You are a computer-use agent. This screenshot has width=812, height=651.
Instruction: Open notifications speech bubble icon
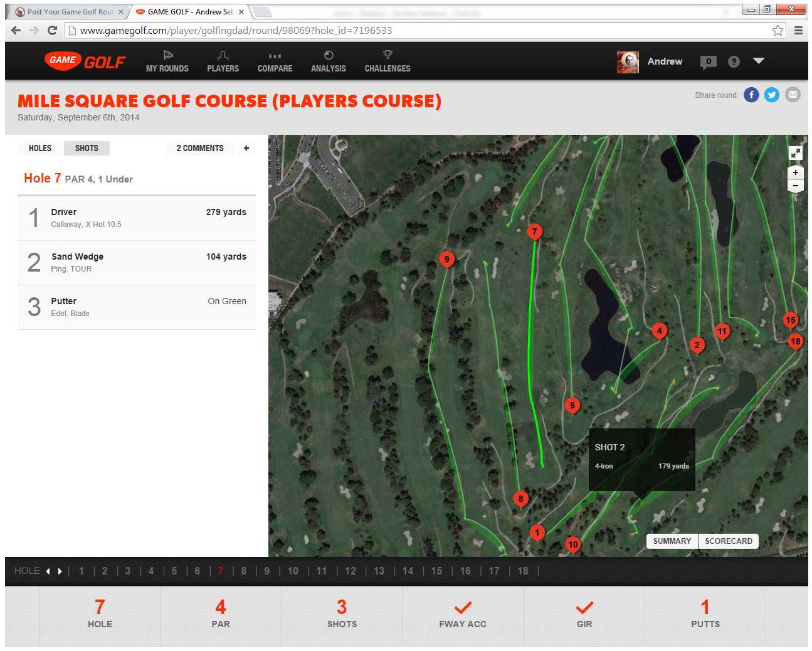pyautogui.click(x=708, y=61)
